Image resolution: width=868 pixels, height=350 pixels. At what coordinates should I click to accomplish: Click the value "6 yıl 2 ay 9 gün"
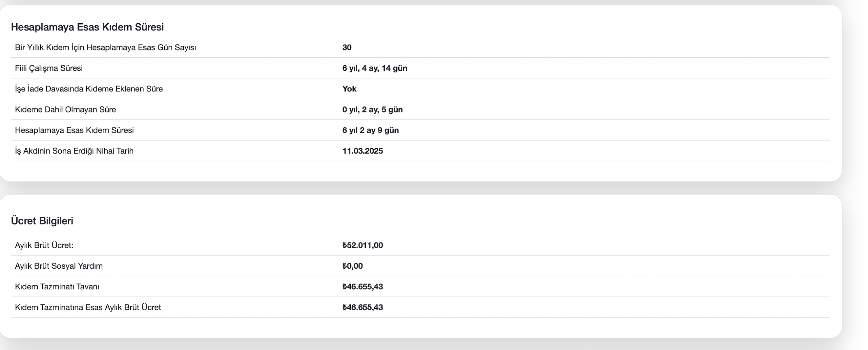click(x=370, y=130)
